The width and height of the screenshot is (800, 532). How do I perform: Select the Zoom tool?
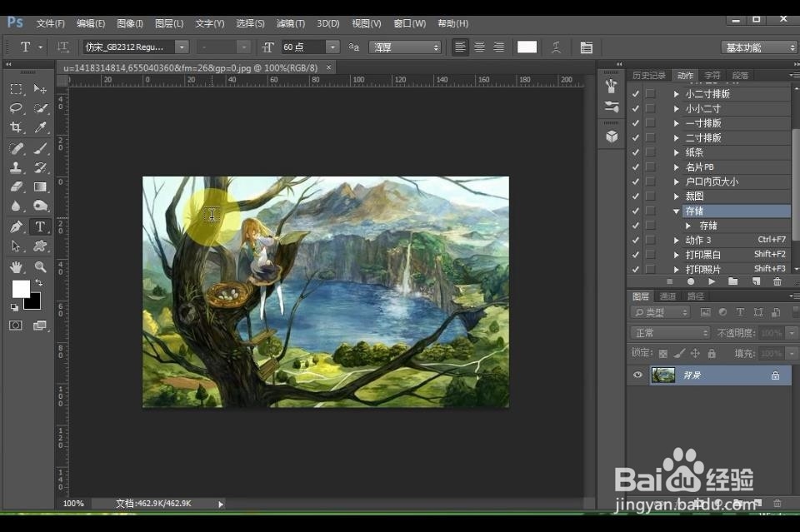40,266
